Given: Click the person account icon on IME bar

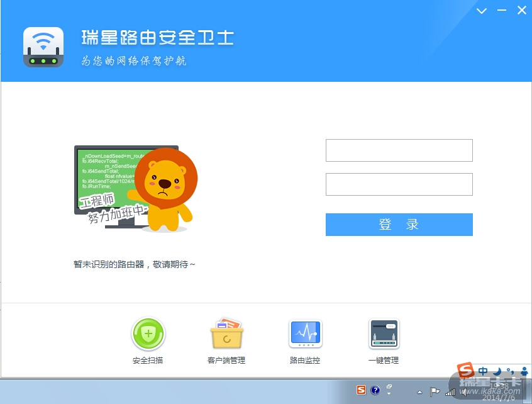Looking at the screenshot, I should click(524, 371).
